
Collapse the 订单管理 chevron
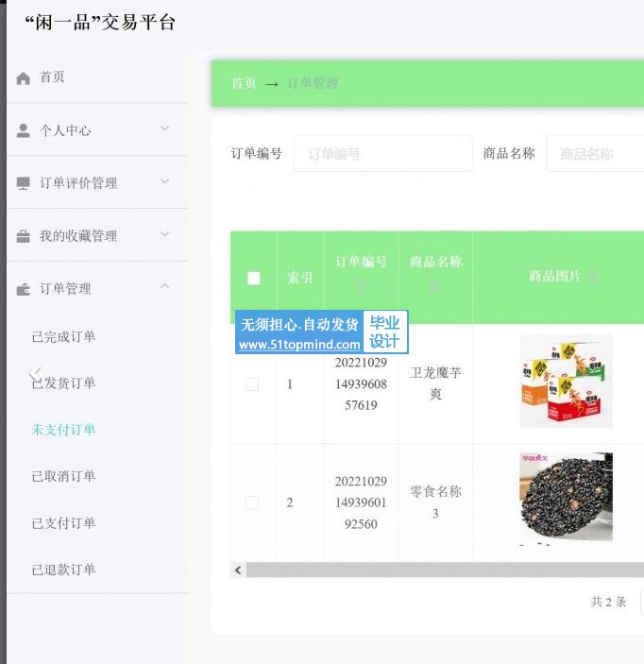click(164, 286)
